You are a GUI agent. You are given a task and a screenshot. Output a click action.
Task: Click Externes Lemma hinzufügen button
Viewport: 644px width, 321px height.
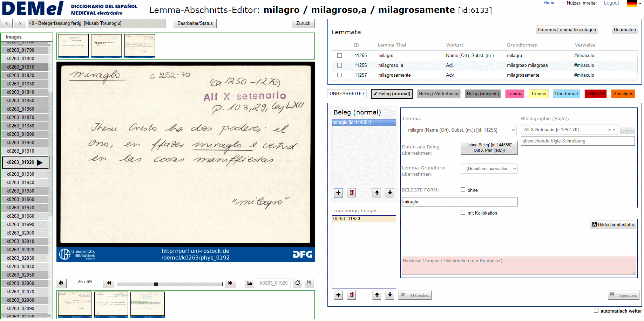tap(567, 30)
